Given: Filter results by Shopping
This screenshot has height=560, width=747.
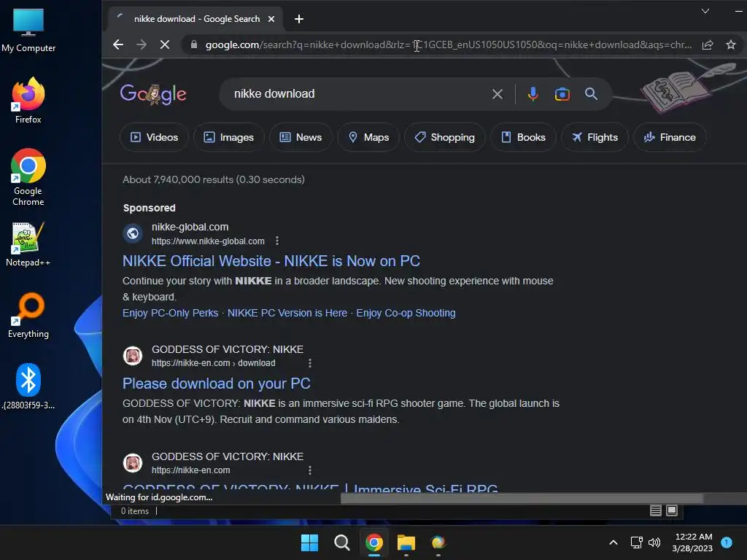Looking at the screenshot, I should (x=444, y=137).
